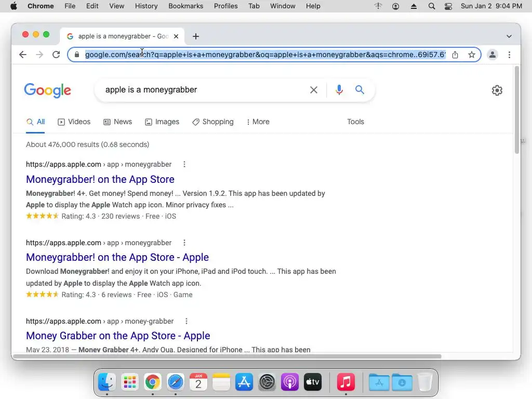This screenshot has height=399, width=532.
Task: Open the Profiles menu
Action: (x=225, y=6)
